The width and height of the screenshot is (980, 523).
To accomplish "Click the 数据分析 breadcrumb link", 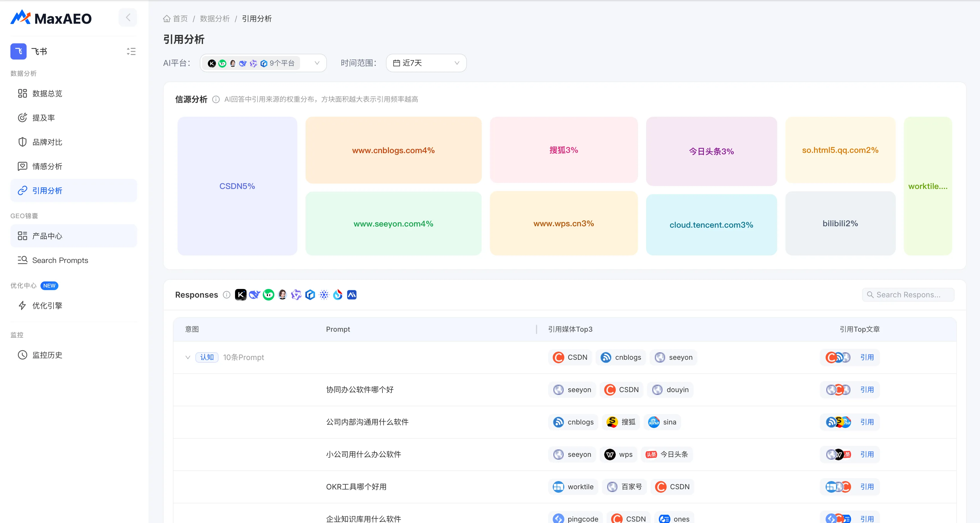I will pos(215,19).
